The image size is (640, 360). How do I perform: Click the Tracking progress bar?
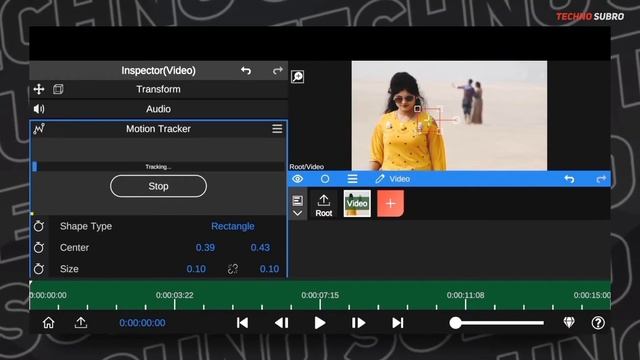coord(158,167)
